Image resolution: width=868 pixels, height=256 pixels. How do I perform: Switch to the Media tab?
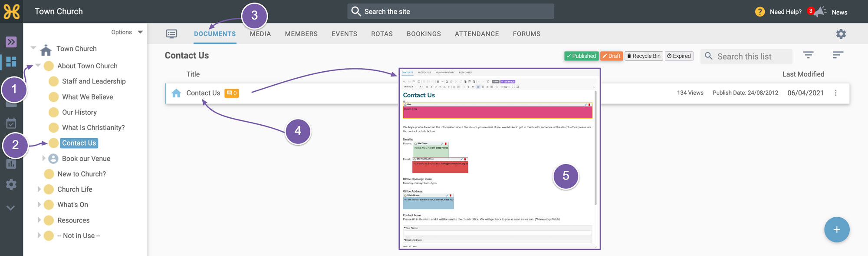(x=260, y=34)
